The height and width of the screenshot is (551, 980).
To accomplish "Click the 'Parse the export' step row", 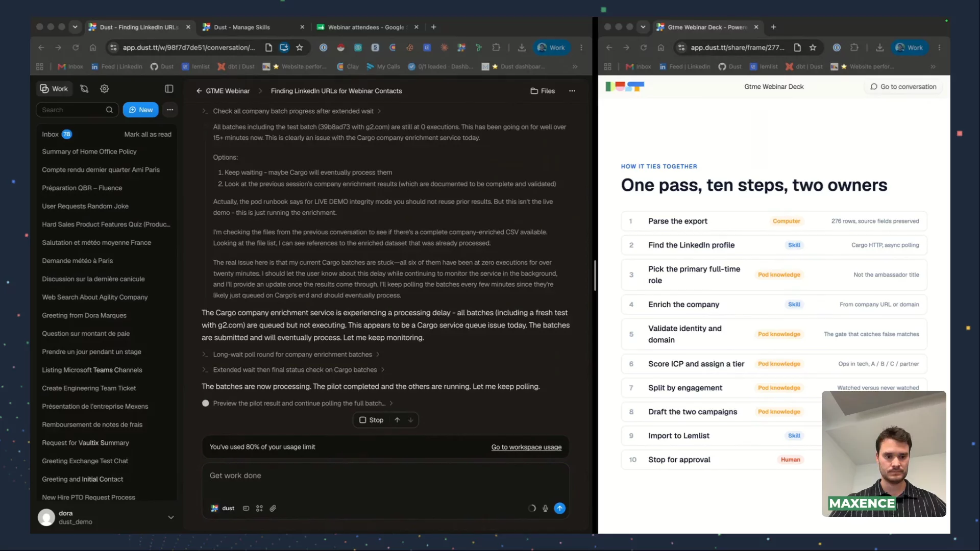I will tap(774, 221).
